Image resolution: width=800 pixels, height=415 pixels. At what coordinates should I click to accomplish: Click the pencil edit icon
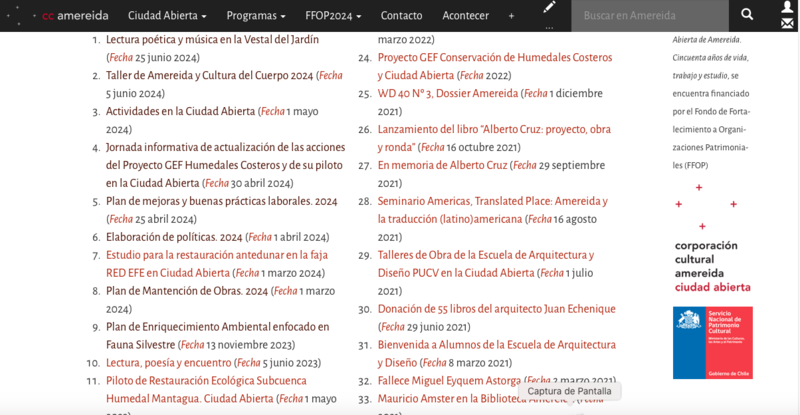click(x=549, y=7)
